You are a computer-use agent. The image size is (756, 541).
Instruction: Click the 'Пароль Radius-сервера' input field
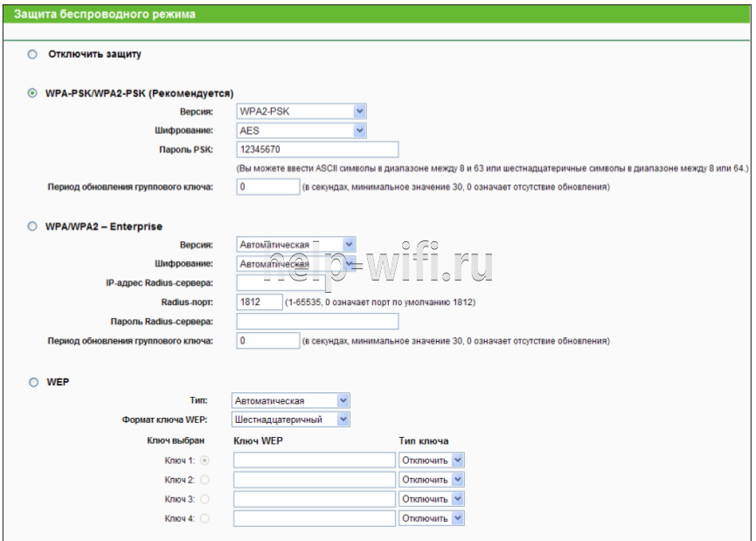point(316,321)
